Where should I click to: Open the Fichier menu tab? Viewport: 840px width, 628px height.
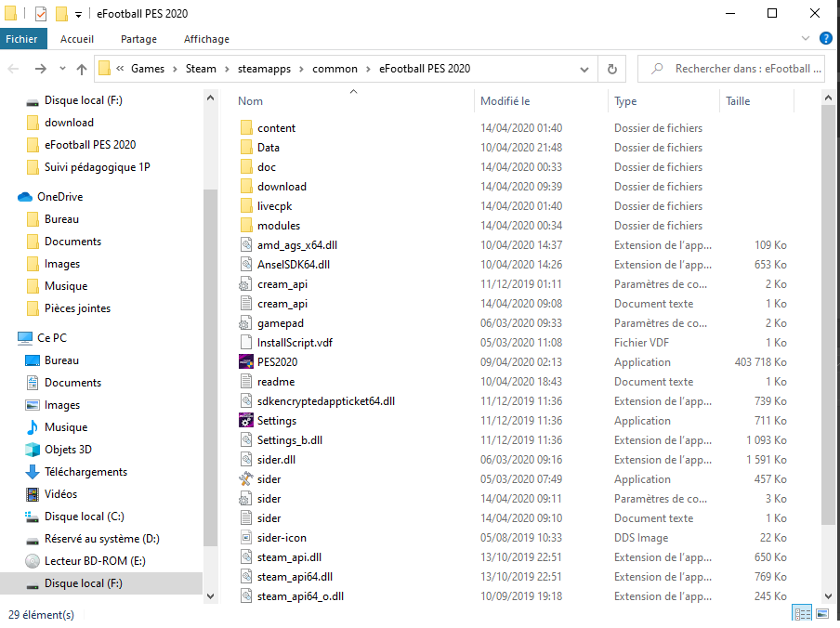tap(22, 39)
